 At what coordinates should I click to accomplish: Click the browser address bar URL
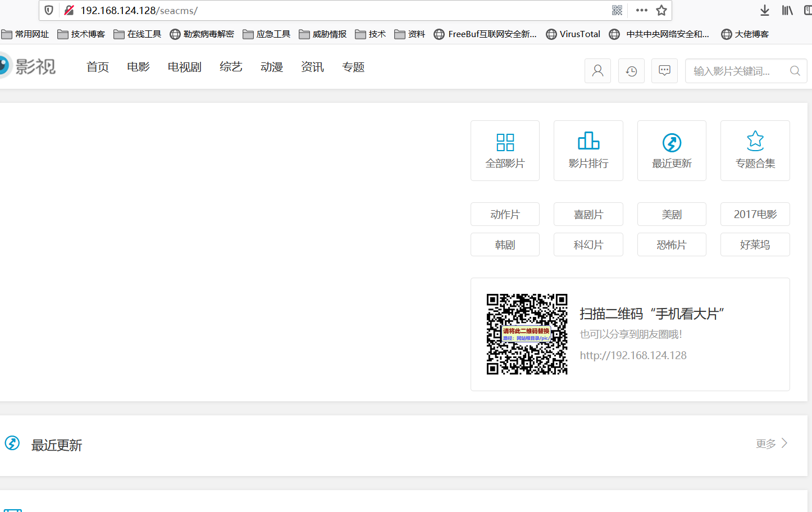point(139,10)
